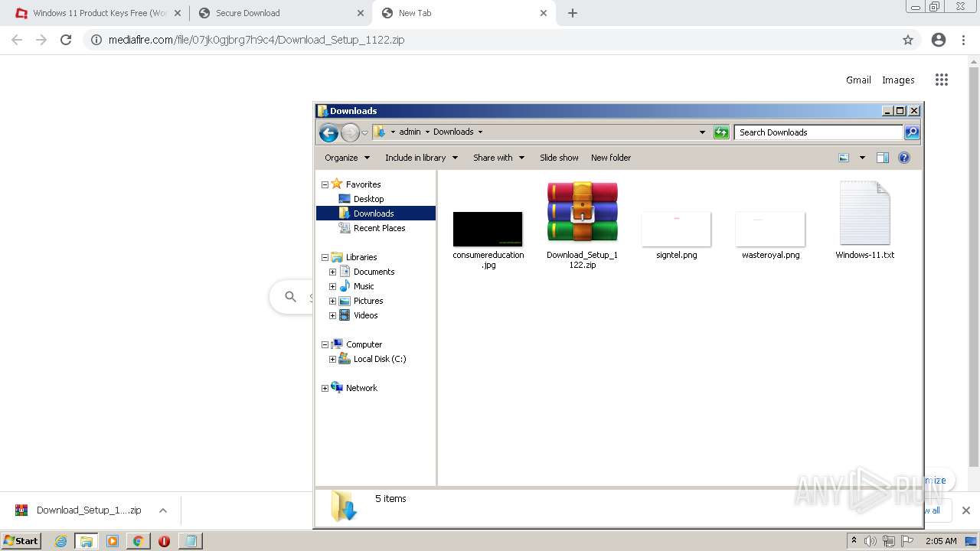
Task: Bookmark this page with the star
Action: click(x=908, y=40)
